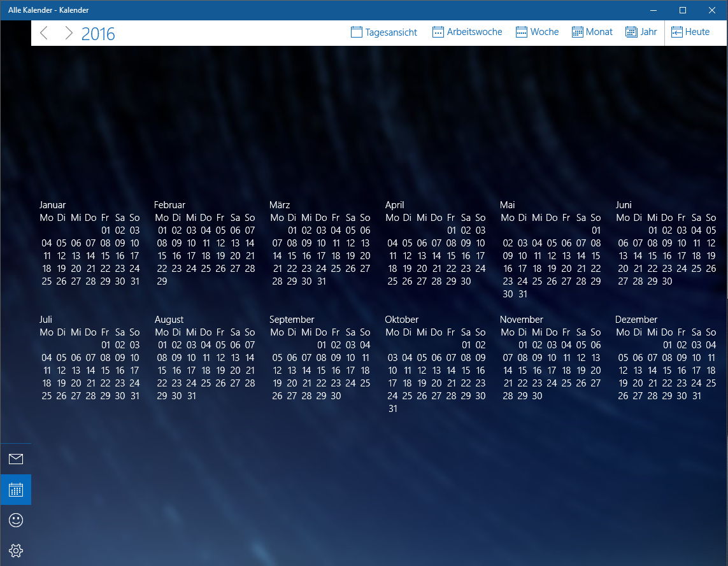Select 15 in August
The width and height of the screenshot is (728, 566).
[162, 371]
